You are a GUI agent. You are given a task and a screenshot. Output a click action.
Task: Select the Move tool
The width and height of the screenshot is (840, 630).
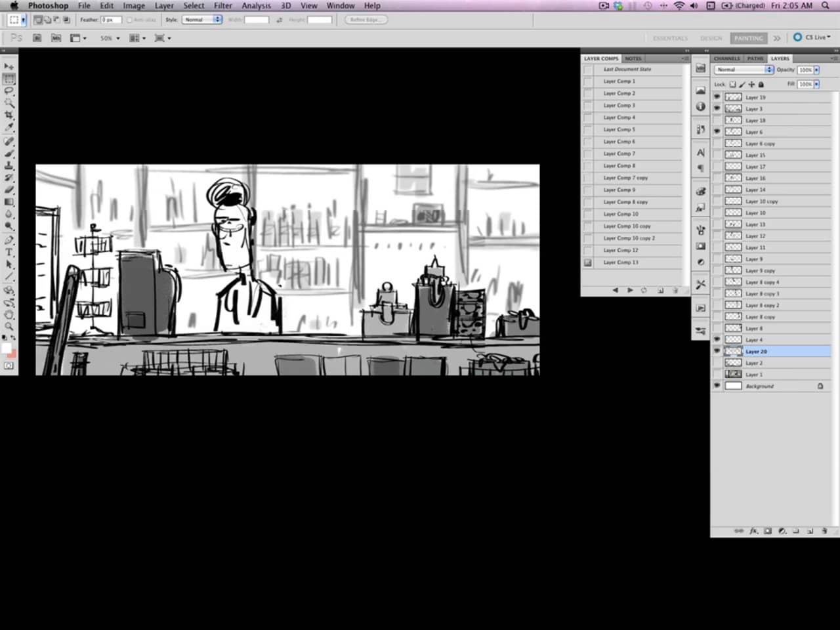click(x=9, y=67)
